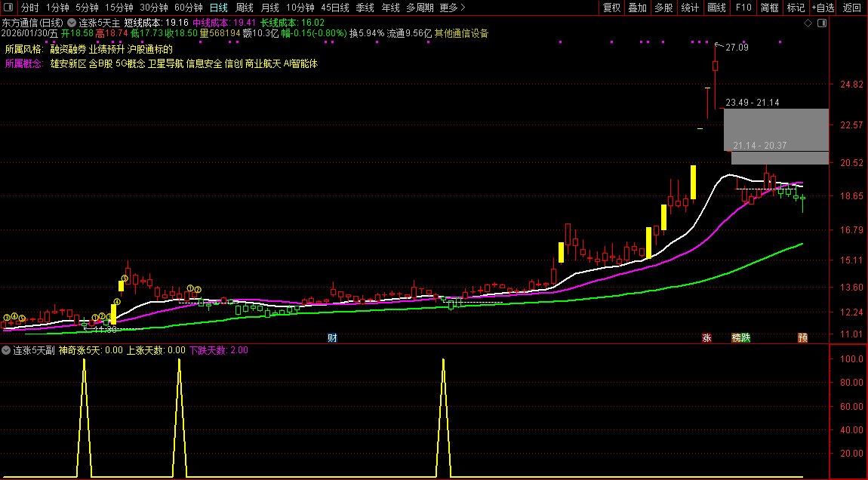The width and height of the screenshot is (868, 480).
Task: Switch to 10分钟 period
Action: click(x=300, y=8)
